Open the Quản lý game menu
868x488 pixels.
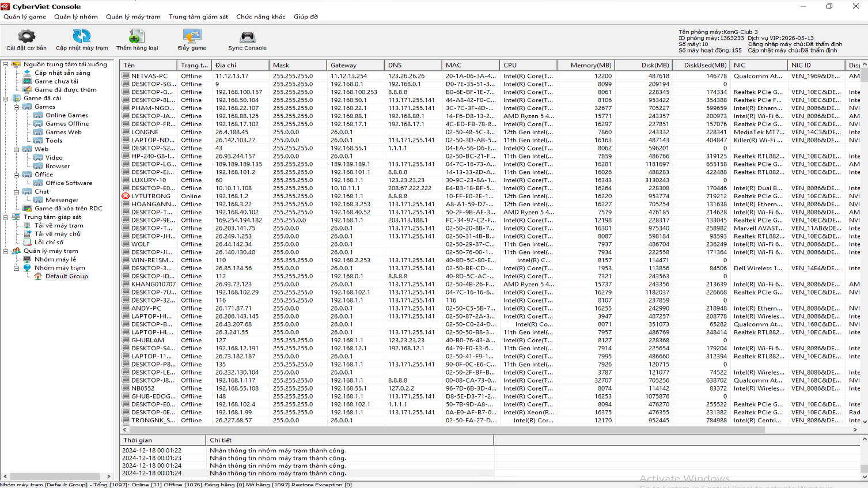(x=25, y=17)
